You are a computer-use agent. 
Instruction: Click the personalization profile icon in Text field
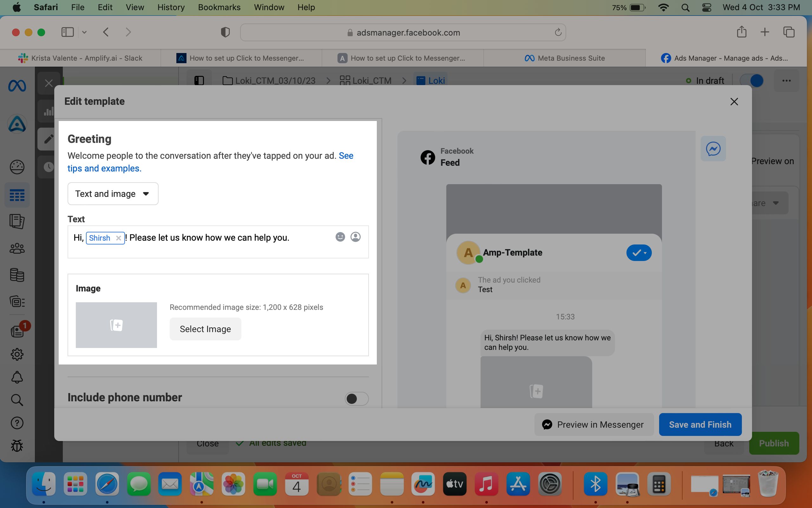pos(355,237)
